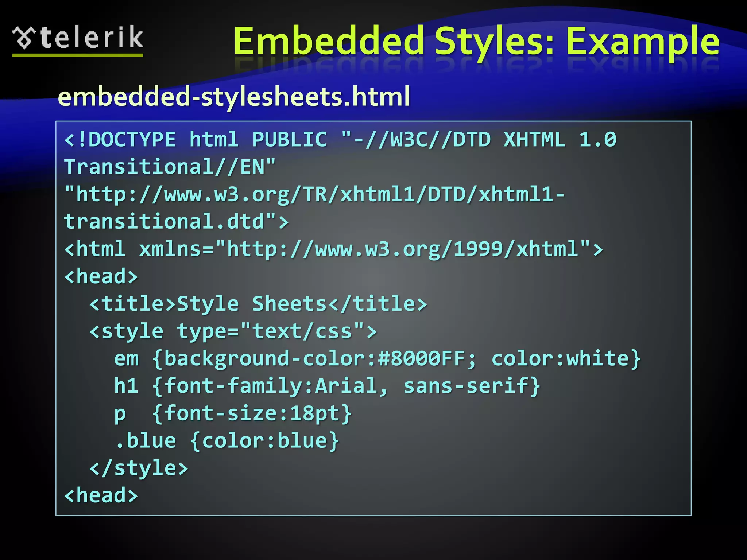Click the .blue color:blue rule

pyautogui.click(x=227, y=440)
